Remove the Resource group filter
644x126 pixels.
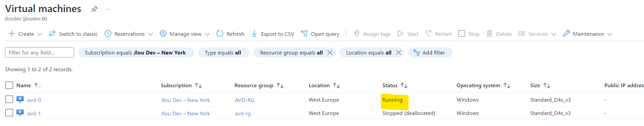(330, 52)
